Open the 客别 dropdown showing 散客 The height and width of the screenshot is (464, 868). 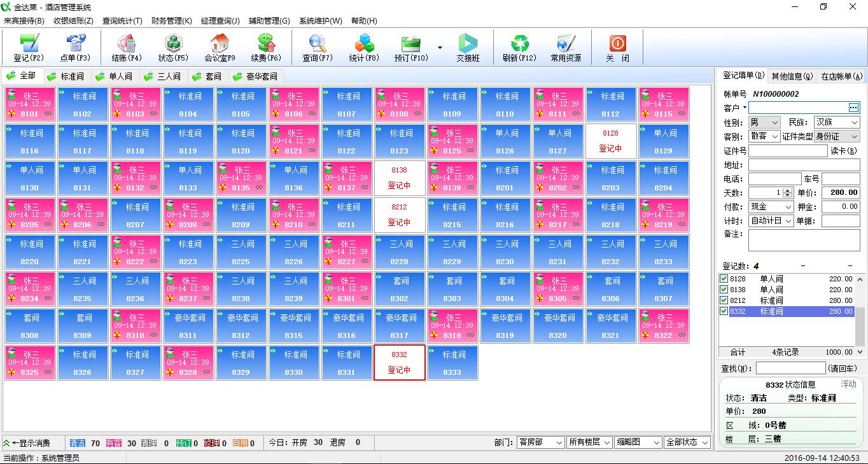click(764, 136)
